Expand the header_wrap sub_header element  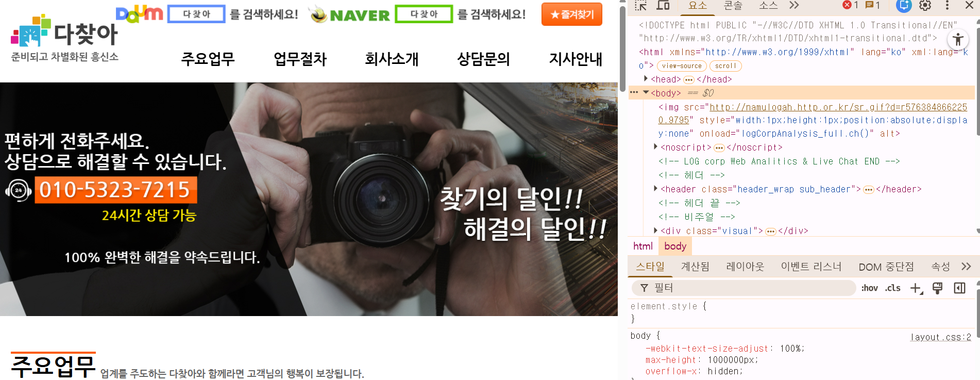pos(655,189)
